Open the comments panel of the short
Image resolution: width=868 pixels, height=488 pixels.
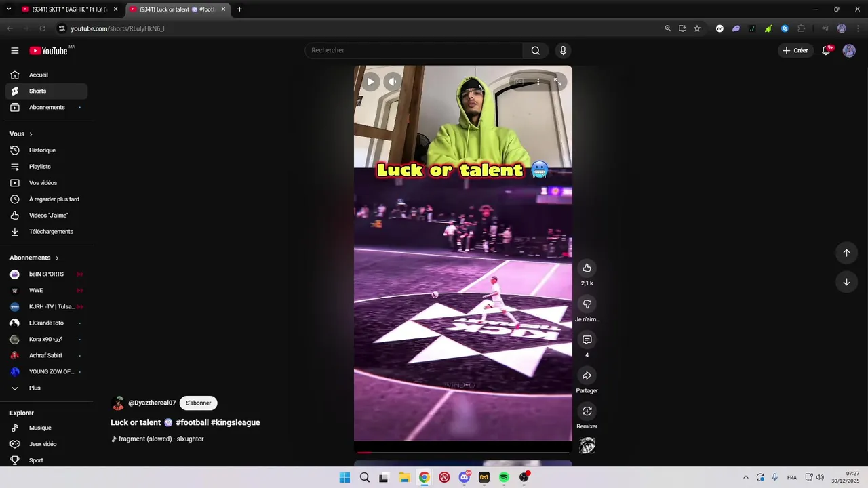pos(587,340)
